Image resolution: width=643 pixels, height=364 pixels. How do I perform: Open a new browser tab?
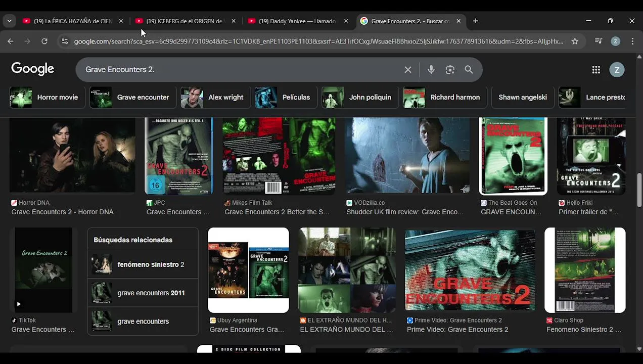click(475, 21)
